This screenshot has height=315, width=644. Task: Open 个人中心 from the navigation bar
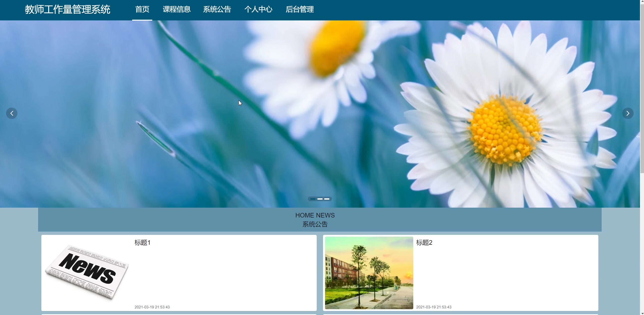tap(258, 10)
